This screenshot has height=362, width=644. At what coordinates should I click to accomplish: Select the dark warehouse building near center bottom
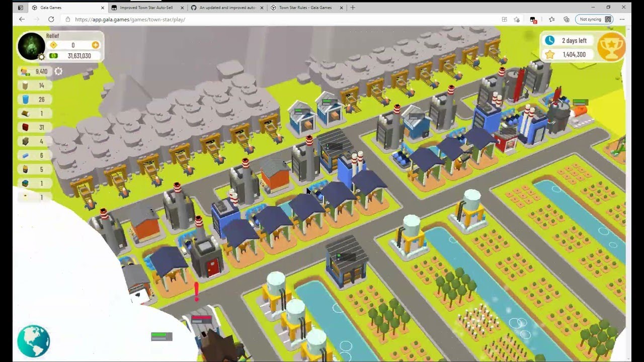(x=346, y=262)
